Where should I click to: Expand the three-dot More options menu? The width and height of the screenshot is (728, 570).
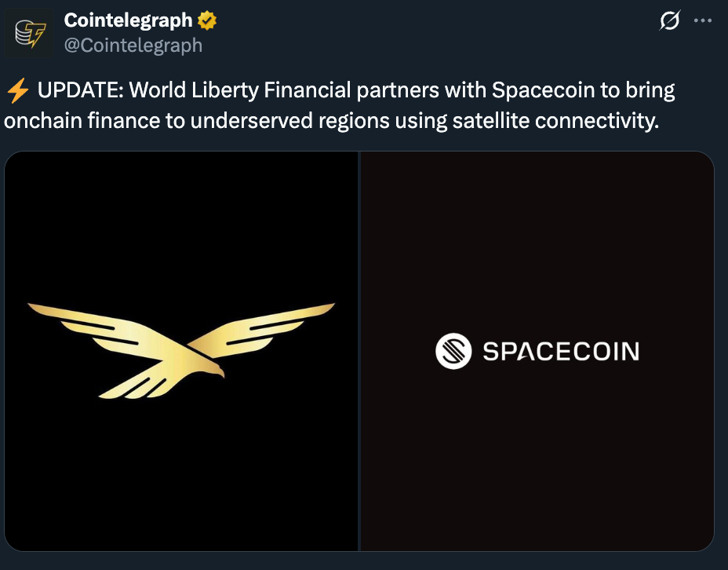[703, 20]
